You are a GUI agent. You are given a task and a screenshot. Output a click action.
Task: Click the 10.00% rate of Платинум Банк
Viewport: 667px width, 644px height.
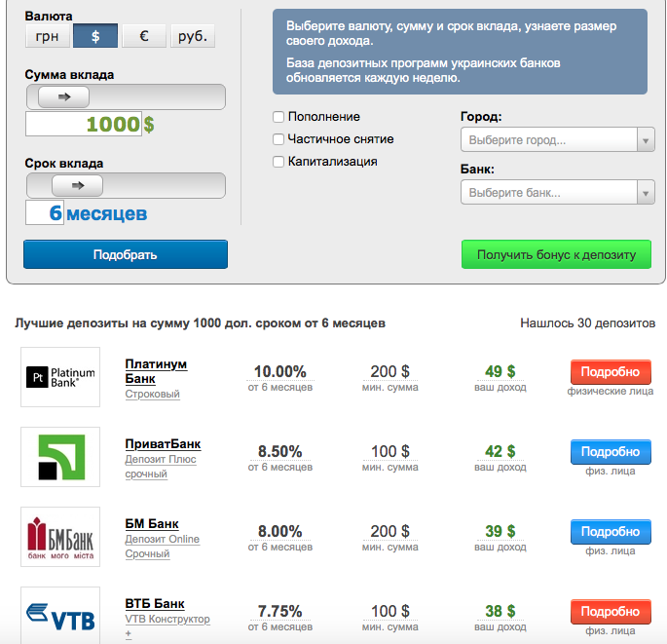(280, 371)
